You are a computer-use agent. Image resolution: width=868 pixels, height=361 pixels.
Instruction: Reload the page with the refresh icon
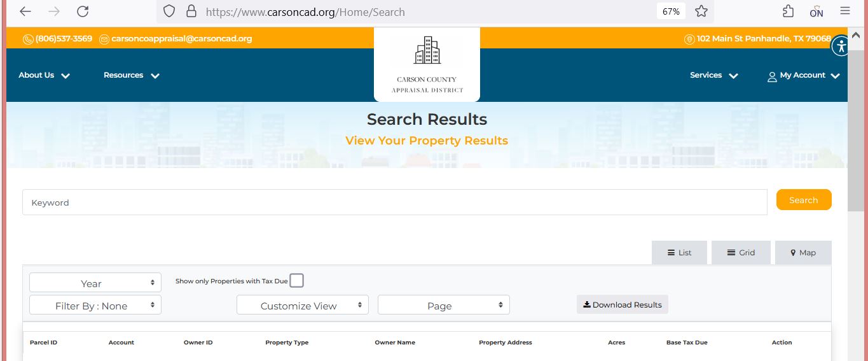pyautogui.click(x=83, y=11)
